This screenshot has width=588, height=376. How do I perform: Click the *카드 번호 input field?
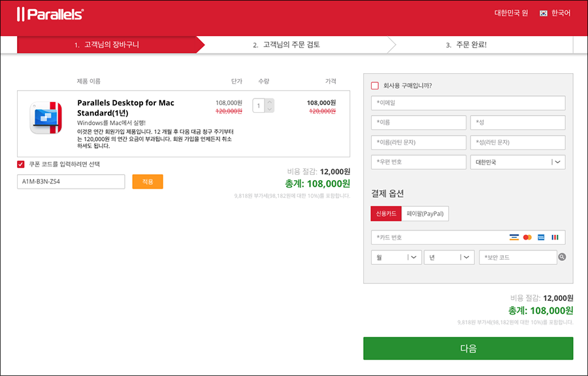tap(468, 238)
